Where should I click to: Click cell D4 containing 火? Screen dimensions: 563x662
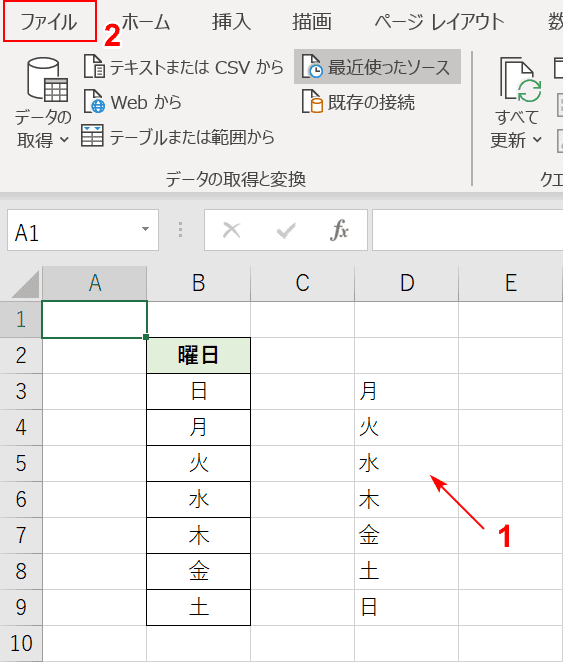point(406,427)
